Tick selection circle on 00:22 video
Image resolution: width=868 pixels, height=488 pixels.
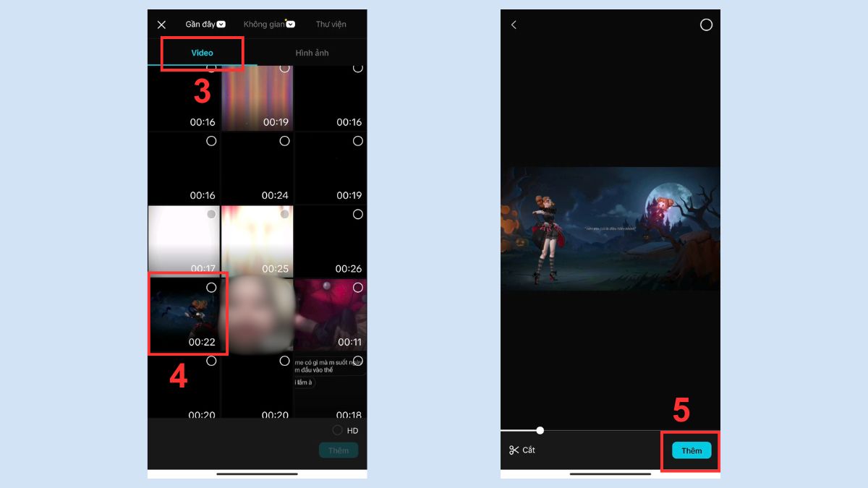click(x=211, y=287)
